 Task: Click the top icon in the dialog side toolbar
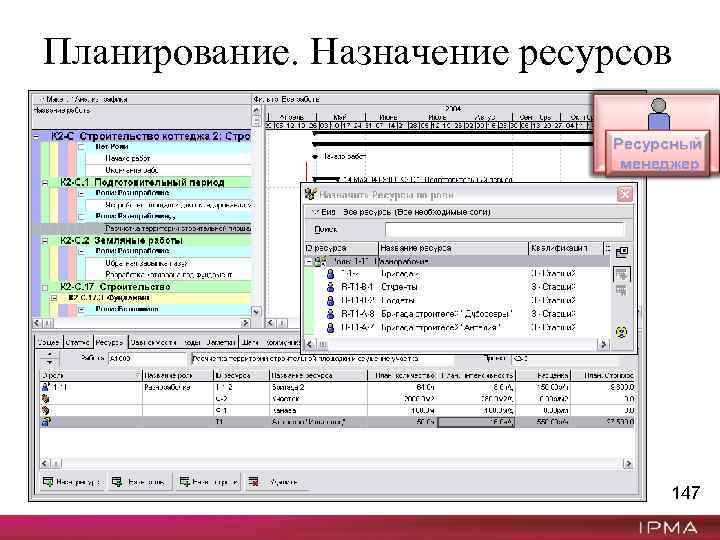pyautogui.click(x=622, y=252)
